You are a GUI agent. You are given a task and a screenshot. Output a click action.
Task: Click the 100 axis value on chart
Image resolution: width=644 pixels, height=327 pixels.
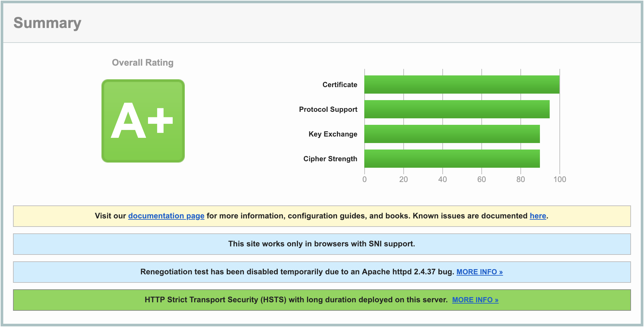(560, 179)
